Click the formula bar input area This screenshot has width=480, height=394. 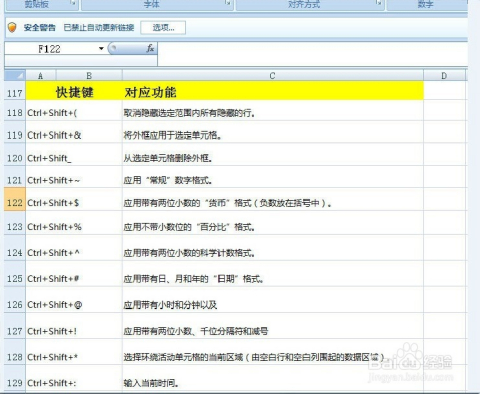click(312, 54)
